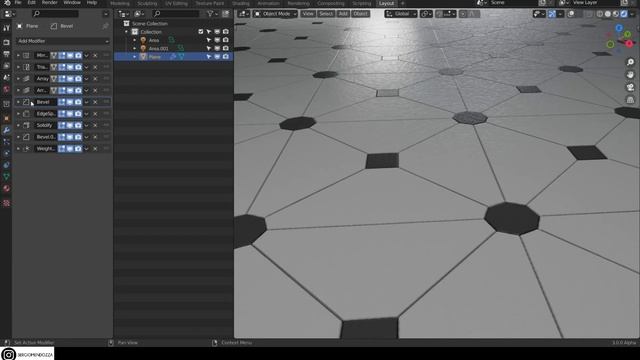Viewport: 640px width, 360px height.
Task: Toggle the camera view gizmo
Action: [630, 87]
